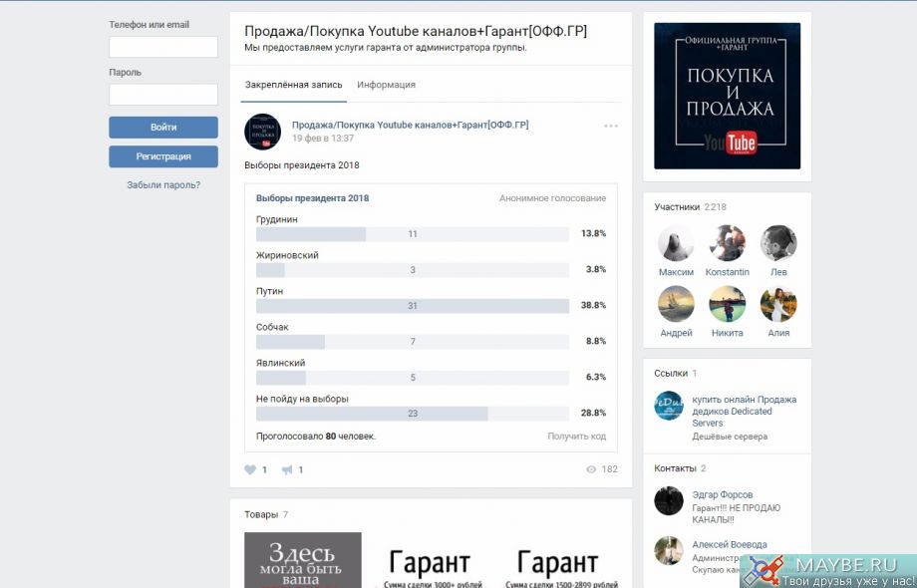917x588 pixels.
Task: Open member name Алия
Action: [x=778, y=333]
